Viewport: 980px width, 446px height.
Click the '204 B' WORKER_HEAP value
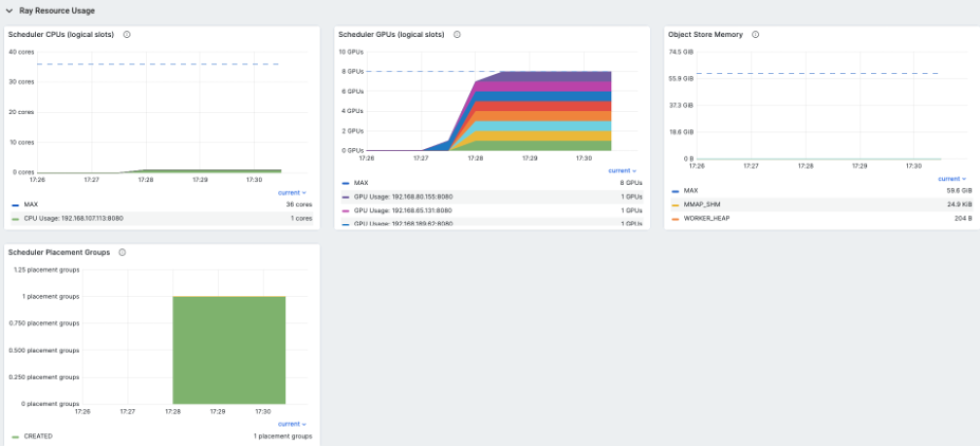pyautogui.click(x=963, y=218)
